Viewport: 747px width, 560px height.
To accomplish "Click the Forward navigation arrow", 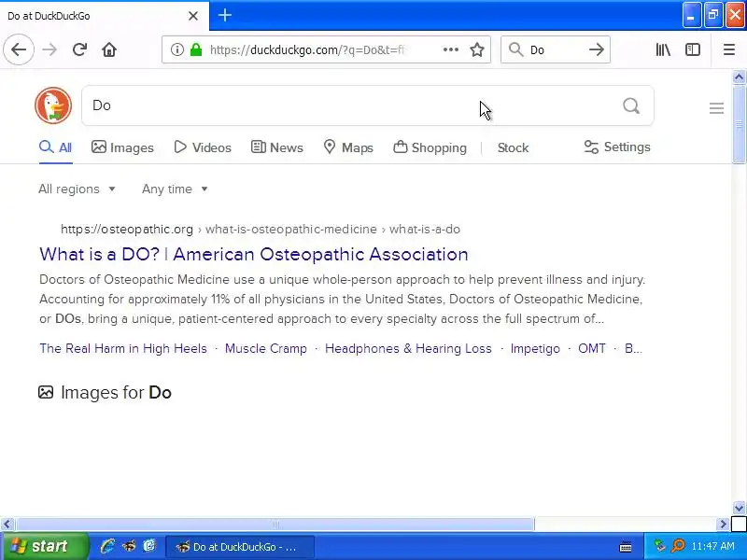I will coord(49,49).
